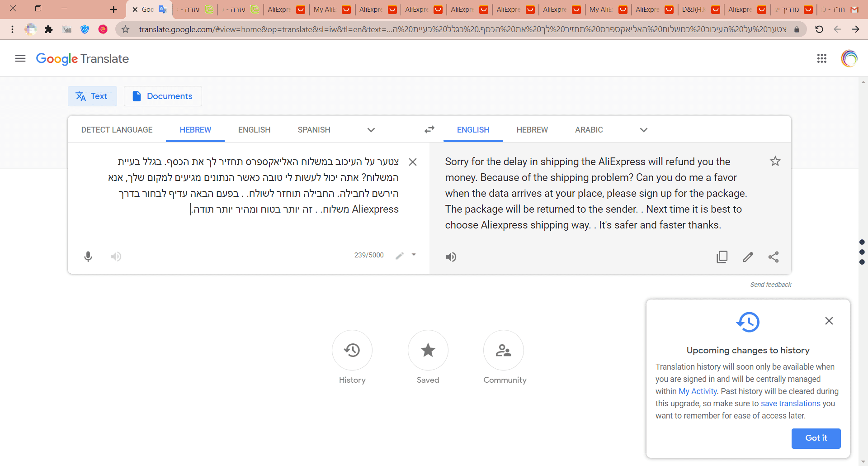Open the save translations link
Image resolution: width=868 pixels, height=466 pixels.
tap(790, 404)
